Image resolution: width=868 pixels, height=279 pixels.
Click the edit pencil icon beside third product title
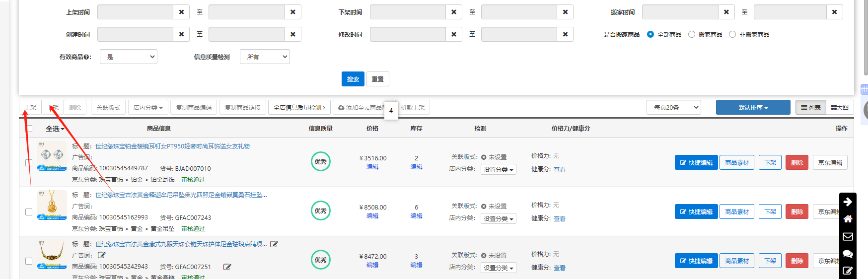[x=274, y=244]
